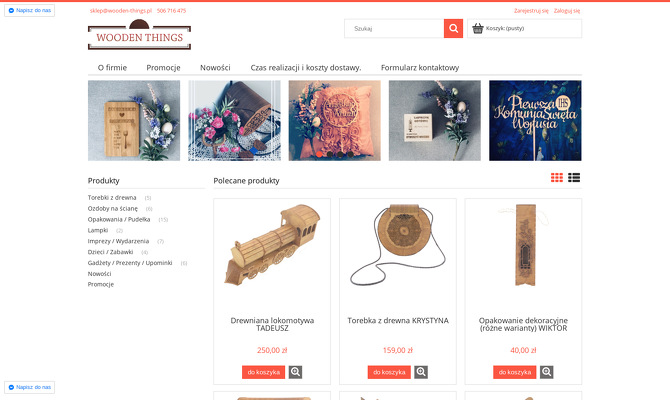This screenshot has height=400, width=670.
Task: Click the orange search magnifier button
Action: 453,29
